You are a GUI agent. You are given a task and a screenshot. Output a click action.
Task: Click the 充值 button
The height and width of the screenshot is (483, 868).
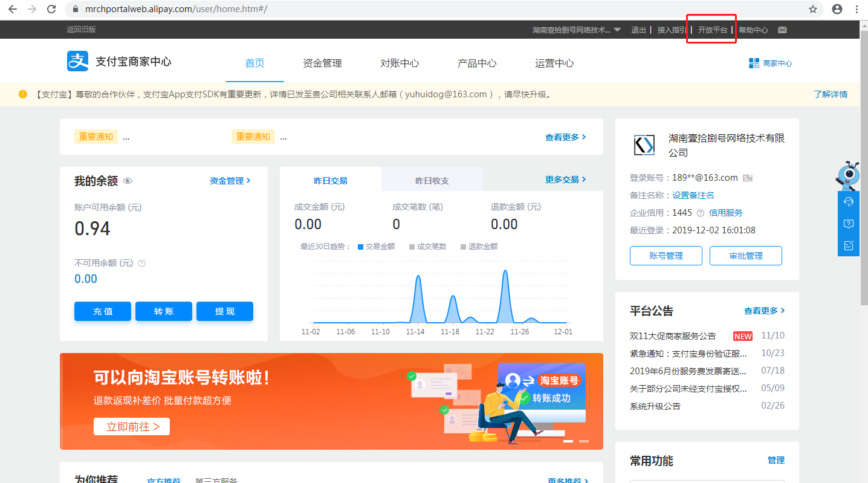103,311
